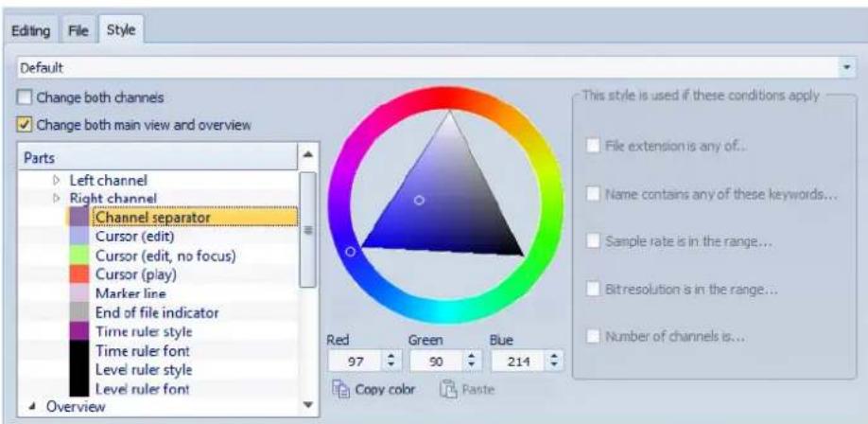Adjust Green value using its spinner
868x424 pixels.
pos(474,362)
